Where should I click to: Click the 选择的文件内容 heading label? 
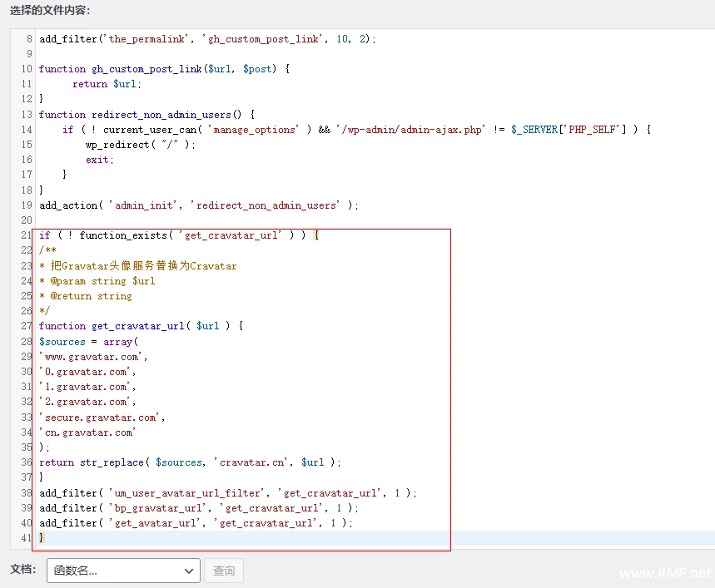pos(50,11)
